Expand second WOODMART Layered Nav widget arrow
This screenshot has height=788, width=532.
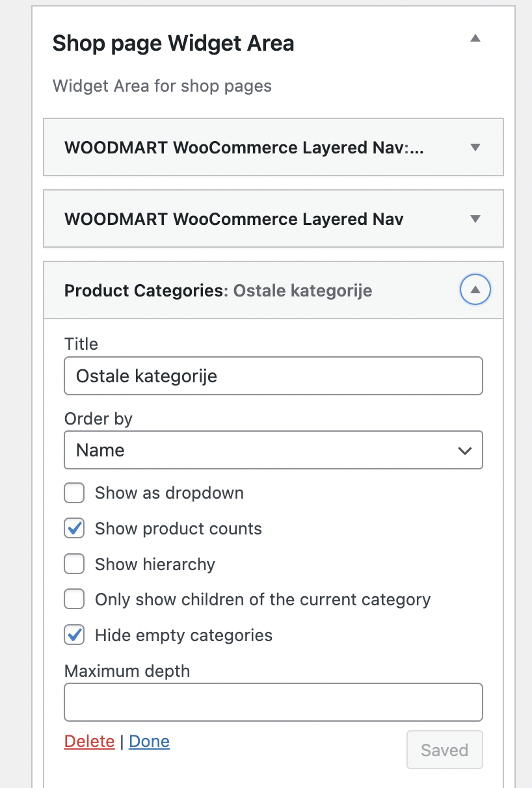tap(475, 218)
